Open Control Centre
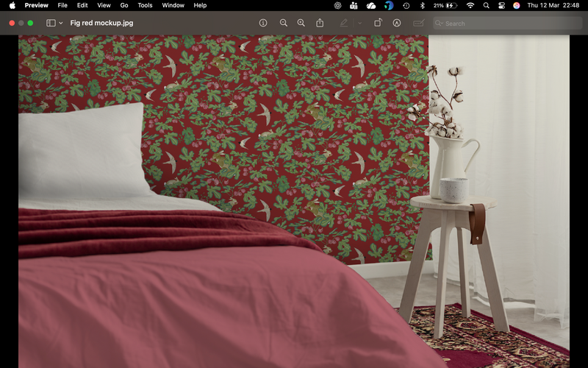 tap(501, 5)
